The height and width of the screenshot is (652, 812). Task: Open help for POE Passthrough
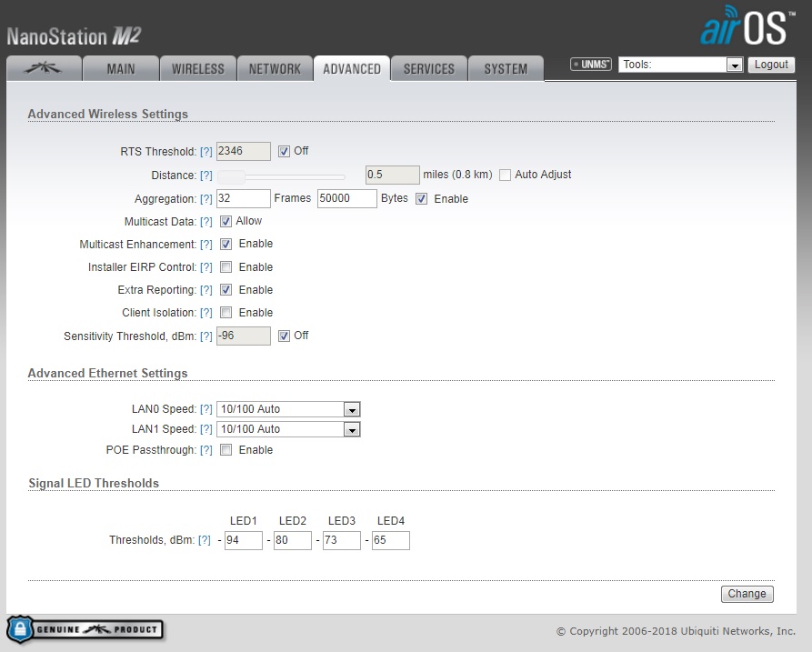point(206,450)
